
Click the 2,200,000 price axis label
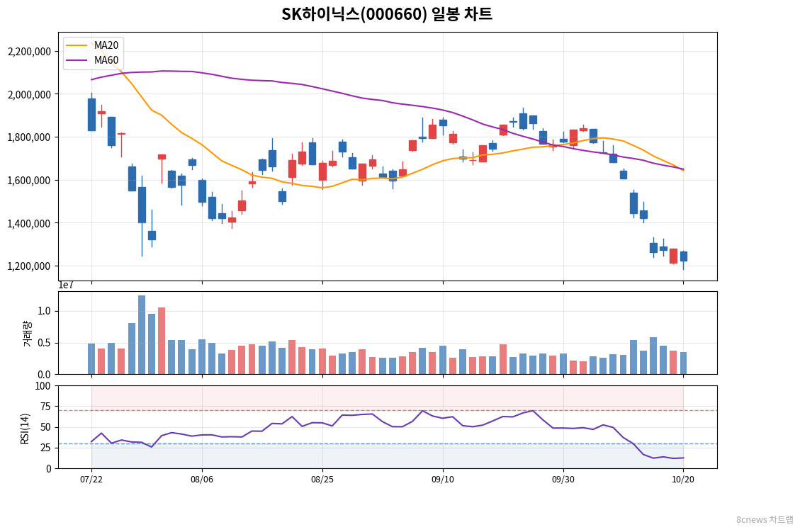point(29,52)
